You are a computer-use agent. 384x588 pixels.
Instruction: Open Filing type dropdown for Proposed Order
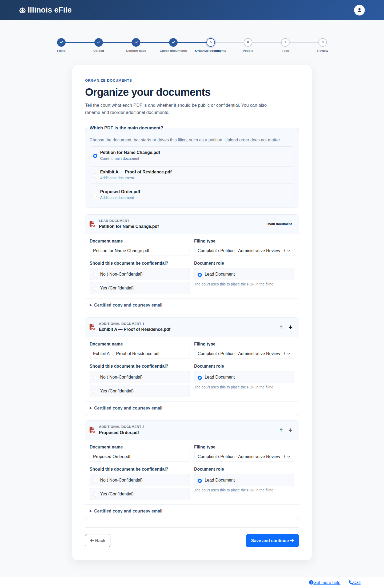pos(244,457)
